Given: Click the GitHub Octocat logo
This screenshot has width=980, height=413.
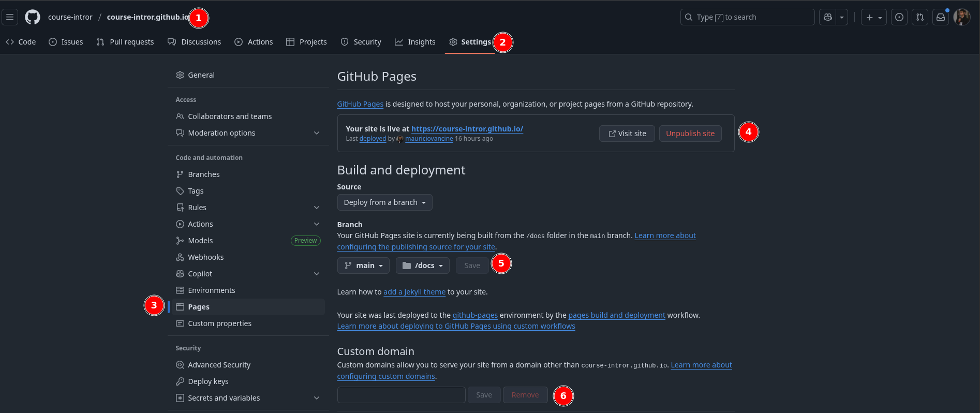Looking at the screenshot, I should point(33,17).
